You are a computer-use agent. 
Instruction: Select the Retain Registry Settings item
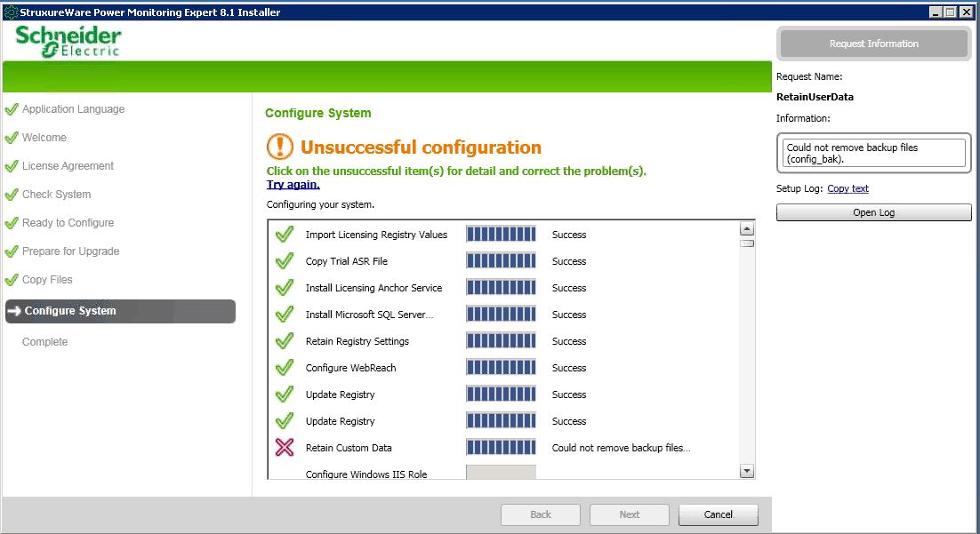point(357,341)
